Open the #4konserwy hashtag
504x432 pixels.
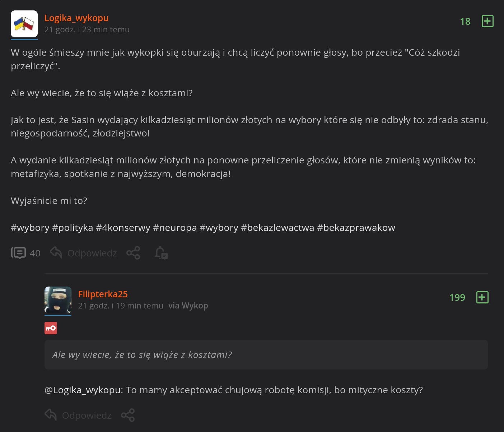pos(123,228)
